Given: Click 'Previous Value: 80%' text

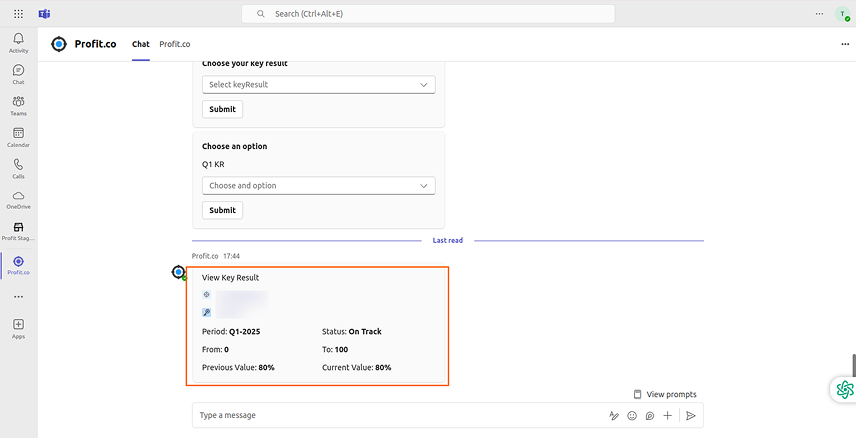Looking at the screenshot, I should [238, 368].
